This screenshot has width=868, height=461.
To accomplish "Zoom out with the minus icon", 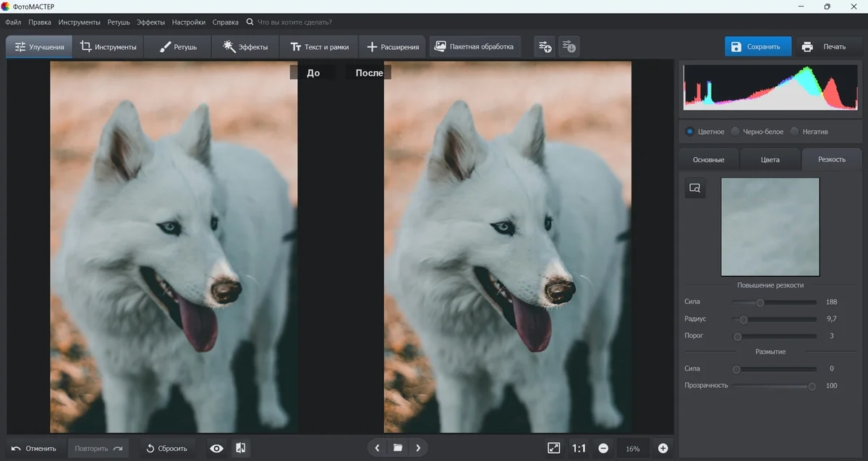I will click(603, 449).
